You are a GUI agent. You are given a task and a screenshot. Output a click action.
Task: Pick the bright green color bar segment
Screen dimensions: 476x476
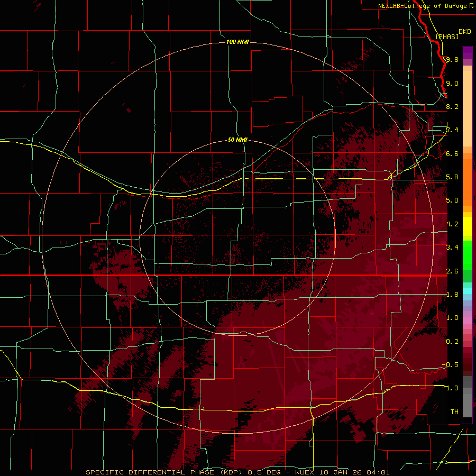467,257
